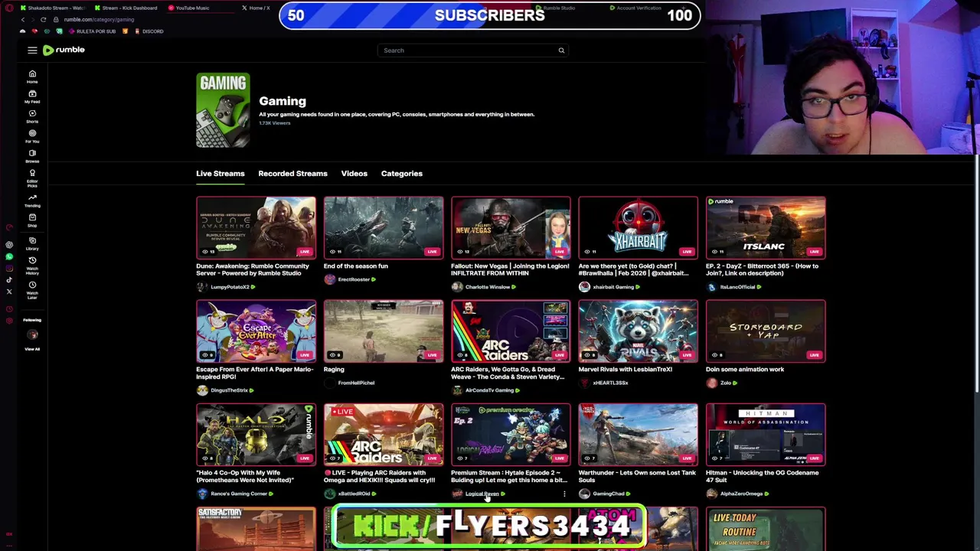Viewport: 980px width, 551px height.
Task: Open Escape From Ever After thumbnail
Action: 256,331
